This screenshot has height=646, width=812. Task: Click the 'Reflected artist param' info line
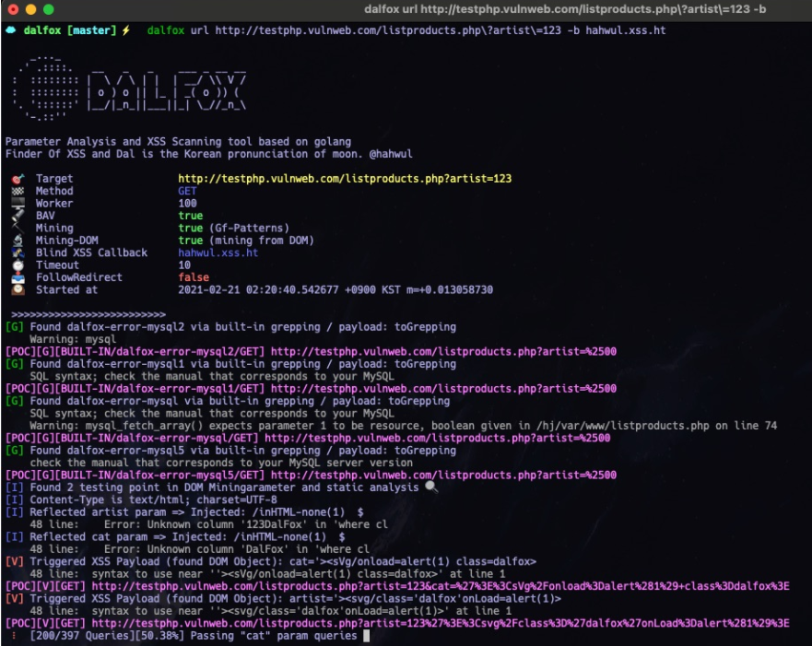184,512
